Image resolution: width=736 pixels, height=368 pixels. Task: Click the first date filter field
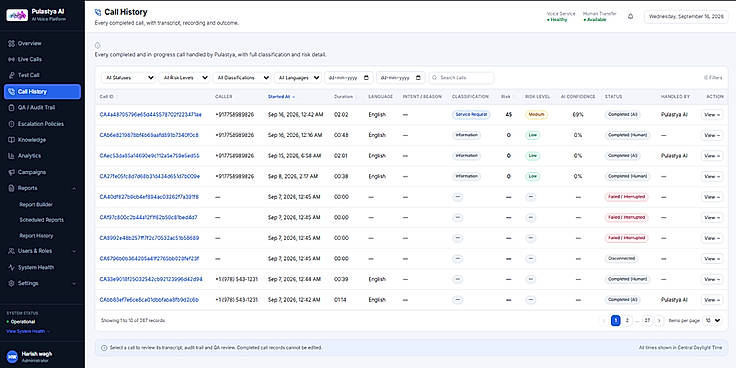tap(349, 78)
